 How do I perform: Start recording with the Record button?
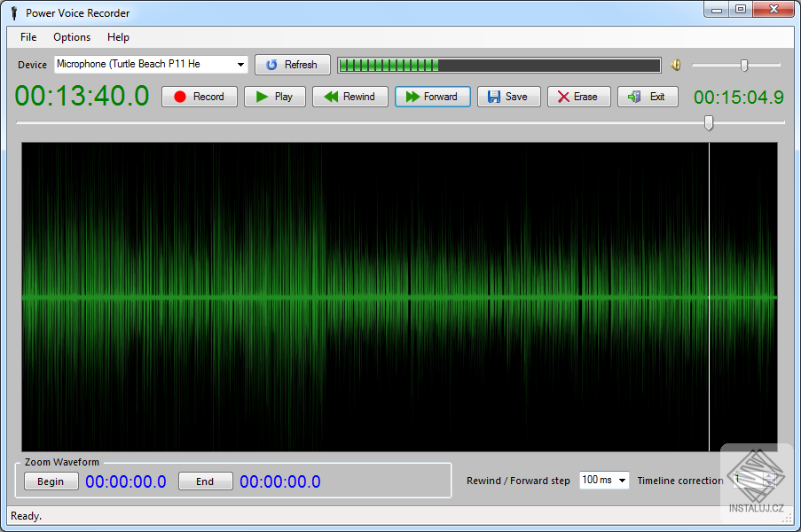(x=200, y=97)
